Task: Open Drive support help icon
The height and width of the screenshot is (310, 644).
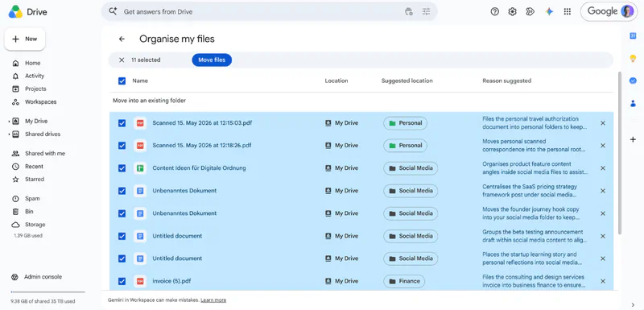Action: point(495,11)
